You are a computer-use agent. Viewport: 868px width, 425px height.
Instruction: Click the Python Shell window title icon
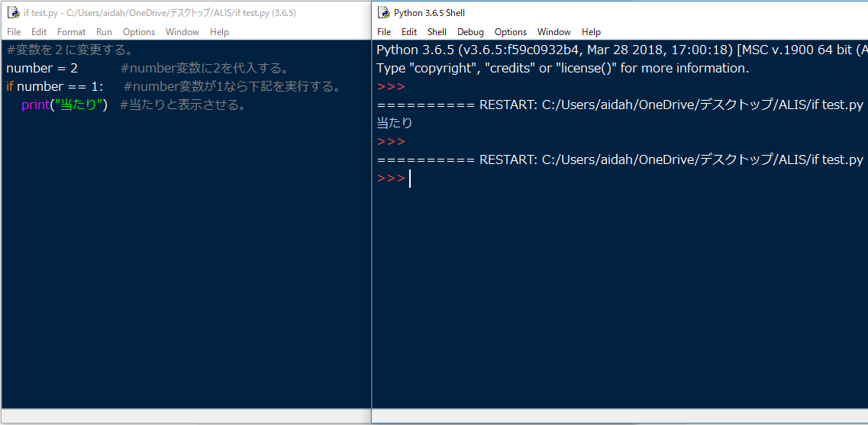point(383,13)
